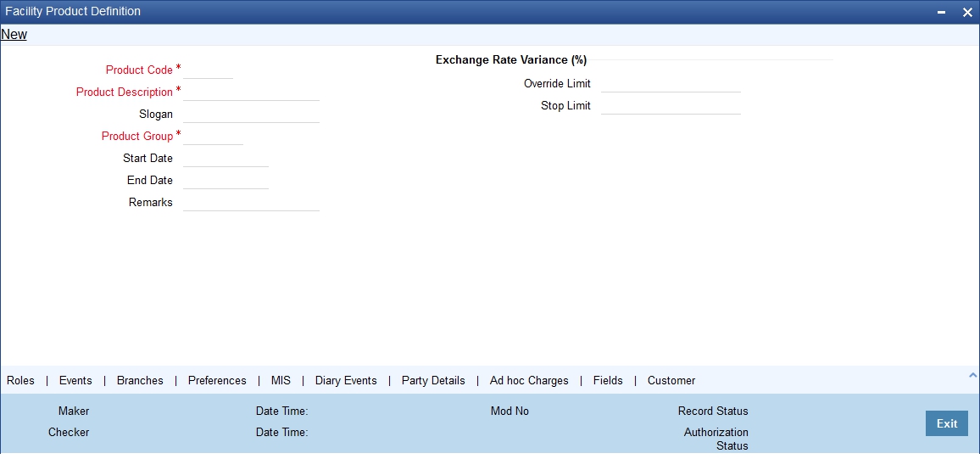
Task: Close the Facility Product Definition window
Action: (x=967, y=12)
